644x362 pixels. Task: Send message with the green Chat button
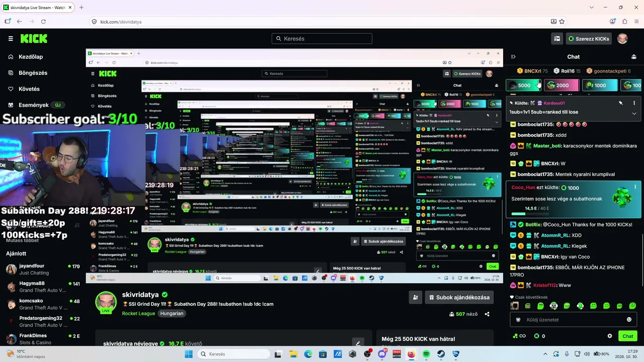pos(628,336)
